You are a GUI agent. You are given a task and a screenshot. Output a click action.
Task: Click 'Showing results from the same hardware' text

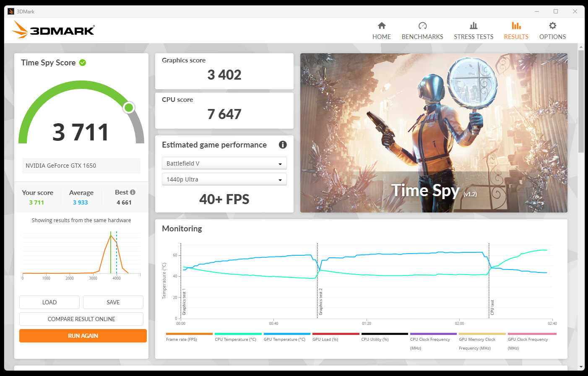(81, 220)
